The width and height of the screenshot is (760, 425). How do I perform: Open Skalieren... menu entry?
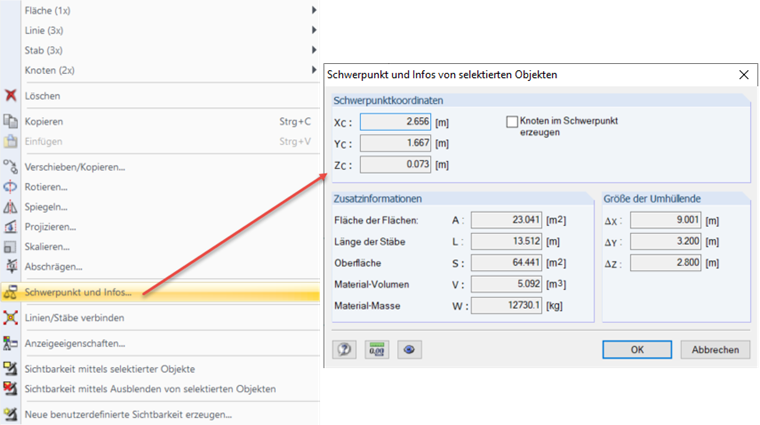click(x=160, y=247)
